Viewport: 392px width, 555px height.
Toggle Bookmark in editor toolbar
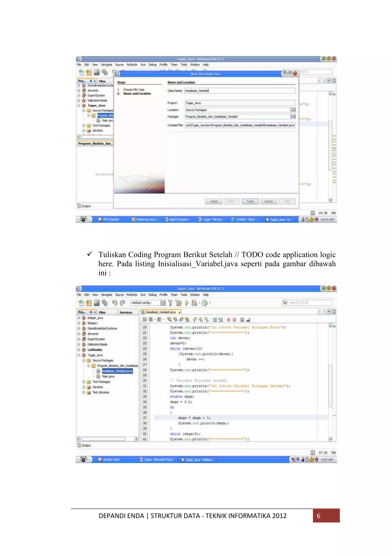(207, 320)
